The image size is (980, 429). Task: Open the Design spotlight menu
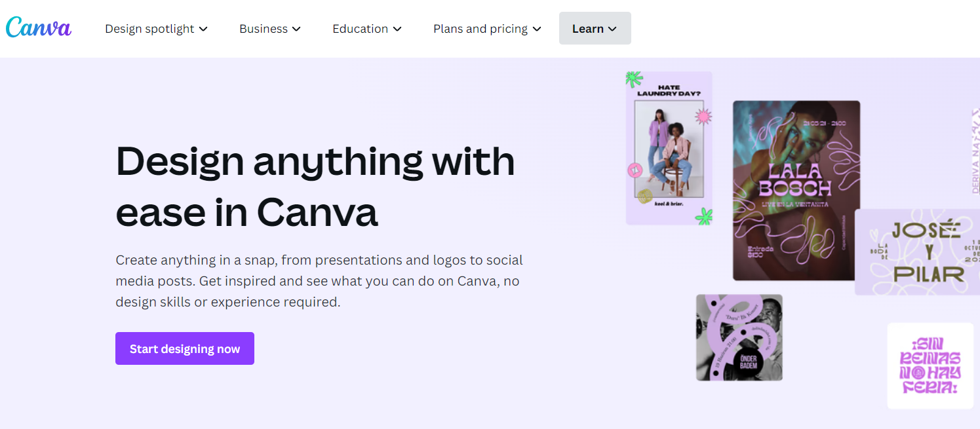[x=156, y=29]
